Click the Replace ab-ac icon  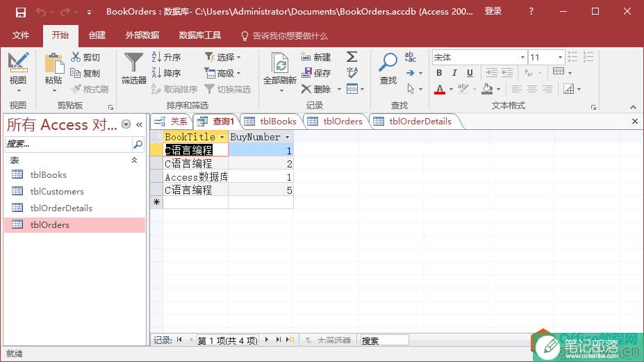click(x=410, y=57)
